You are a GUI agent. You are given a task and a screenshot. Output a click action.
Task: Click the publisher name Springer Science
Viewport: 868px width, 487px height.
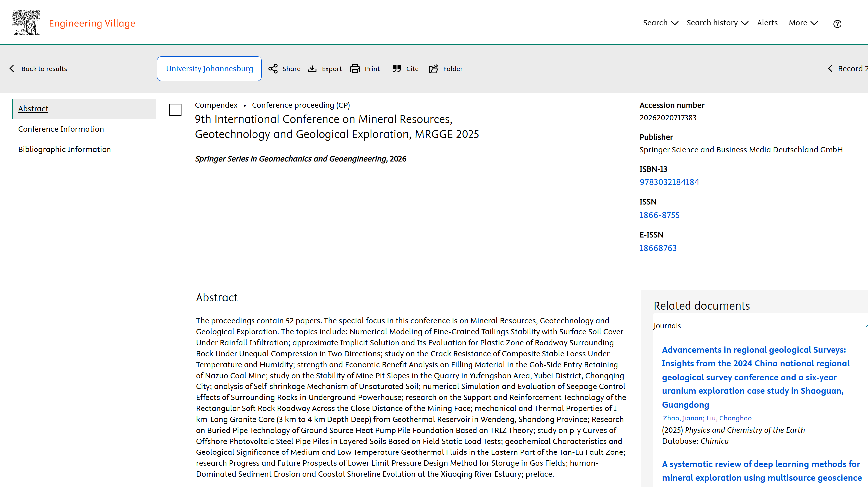coord(741,150)
